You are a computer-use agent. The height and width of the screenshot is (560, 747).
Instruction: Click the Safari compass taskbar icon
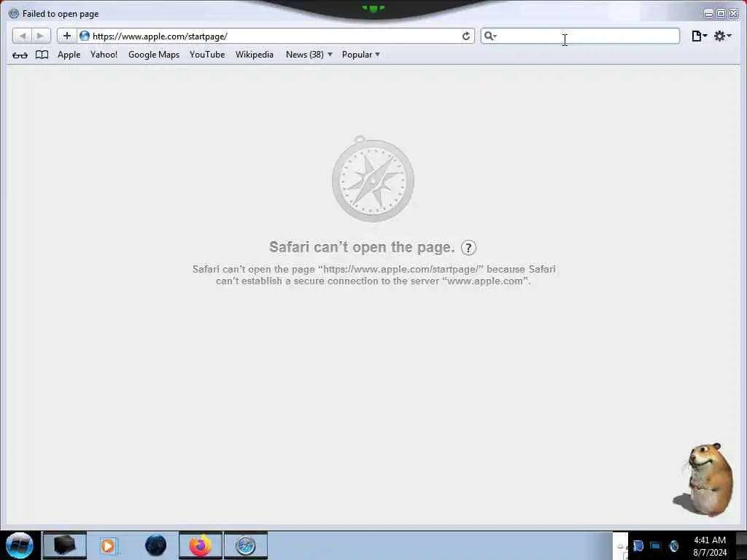tap(245, 545)
